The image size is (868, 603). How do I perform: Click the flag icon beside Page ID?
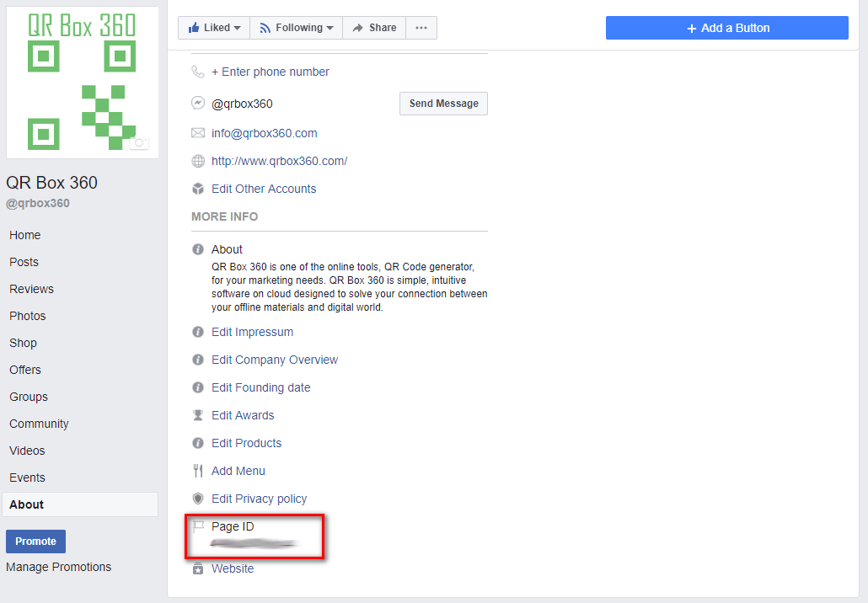click(x=198, y=526)
